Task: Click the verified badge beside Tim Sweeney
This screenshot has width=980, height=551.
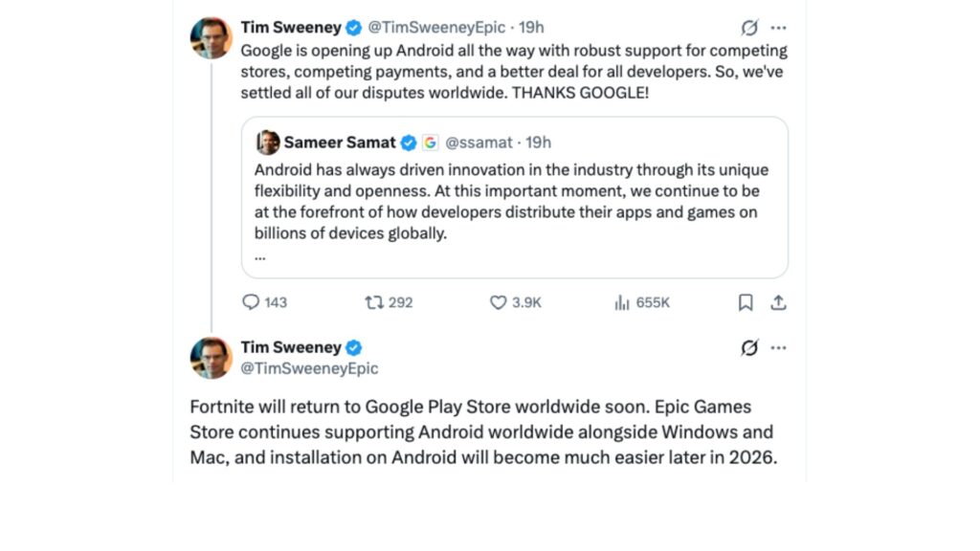Action: (x=354, y=27)
